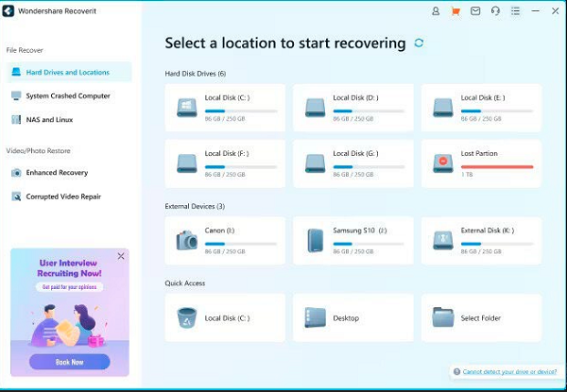Click the Samsung S10 device icon
This screenshot has width=567, height=392.
click(316, 240)
